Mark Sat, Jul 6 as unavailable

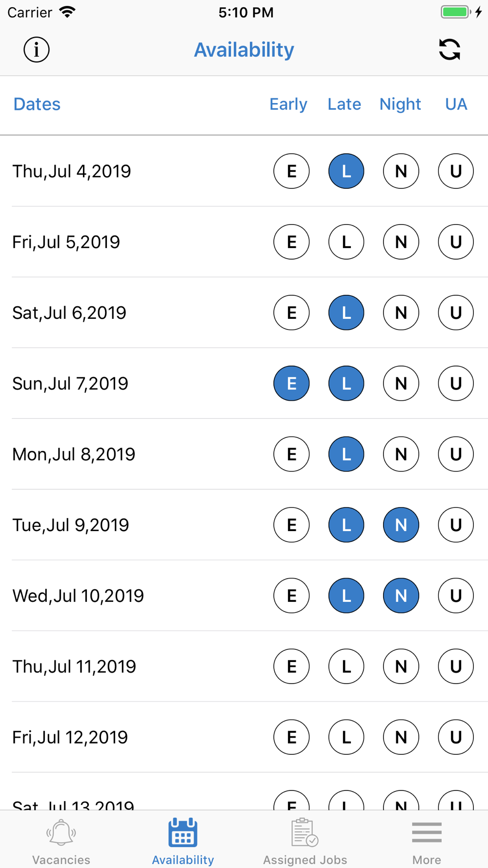[x=456, y=313]
